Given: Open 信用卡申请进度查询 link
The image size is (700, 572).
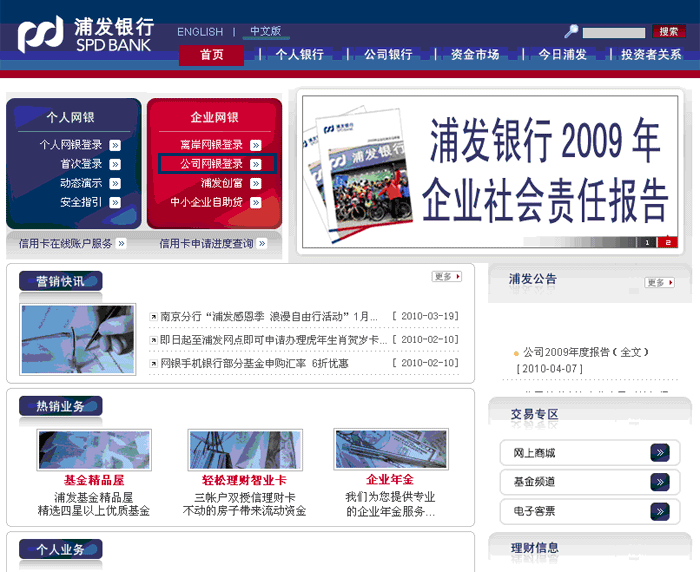Looking at the screenshot, I should pos(206,243).
